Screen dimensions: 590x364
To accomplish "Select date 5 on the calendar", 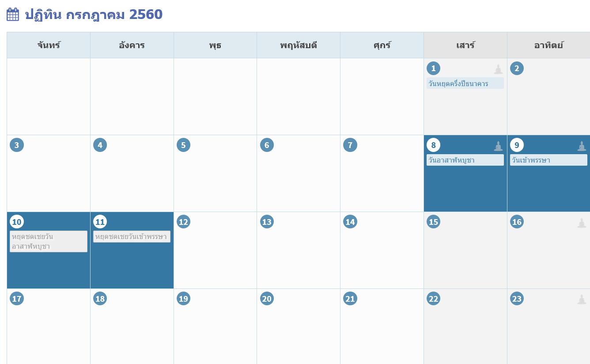I will 183,145.
